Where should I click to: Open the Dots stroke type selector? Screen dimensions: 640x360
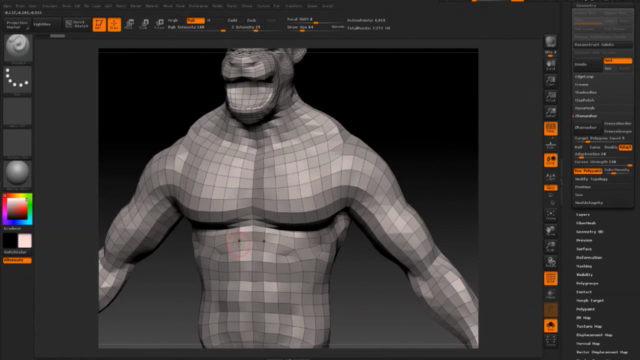pyautogui.click(x=18, y=80)
